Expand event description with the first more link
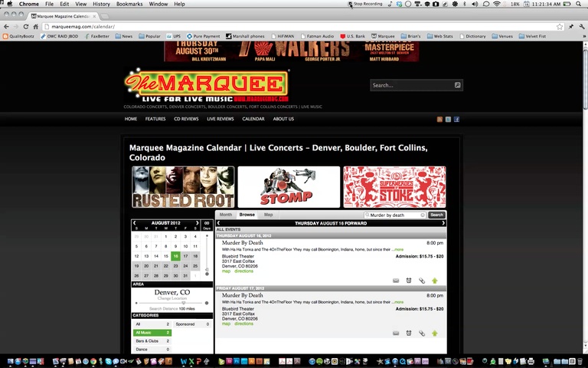The height and width of the screenshot is (368, 588). 397,249
